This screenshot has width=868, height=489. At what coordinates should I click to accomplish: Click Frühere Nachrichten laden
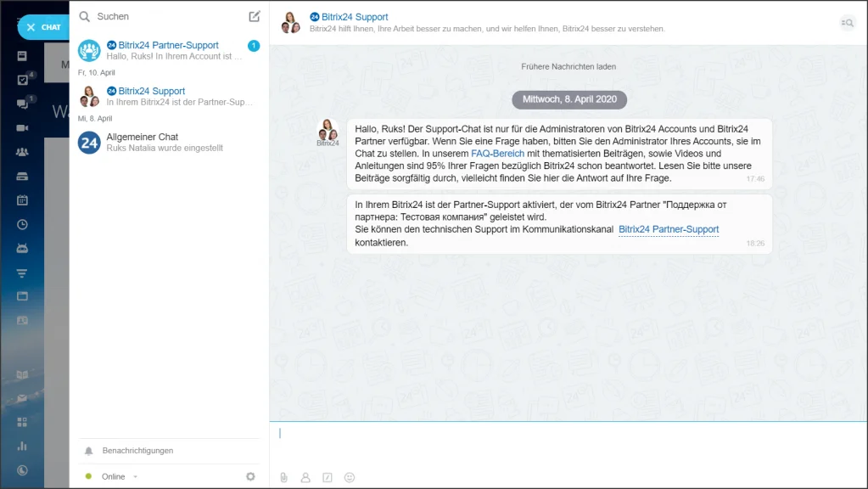(x=568, y=66)
